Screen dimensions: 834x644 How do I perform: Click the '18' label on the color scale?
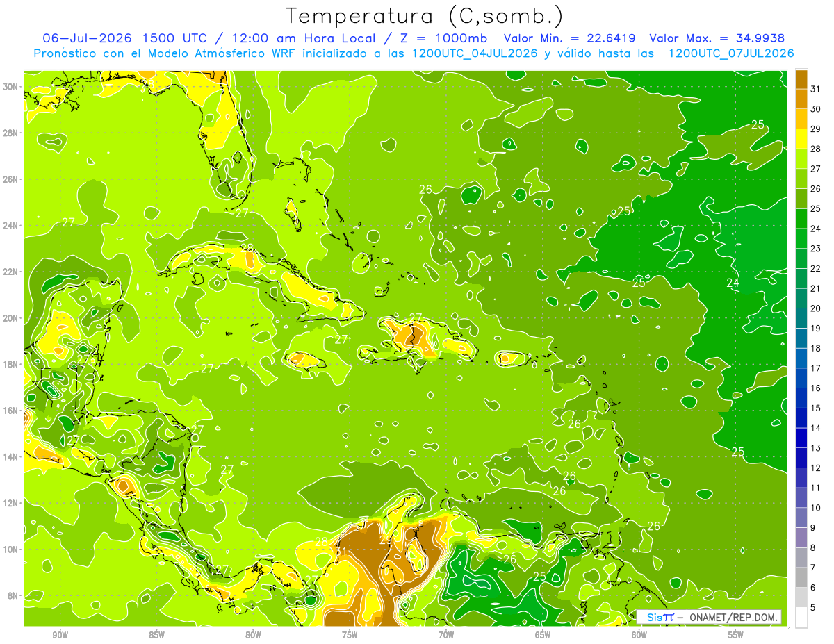tap(816, 348)
